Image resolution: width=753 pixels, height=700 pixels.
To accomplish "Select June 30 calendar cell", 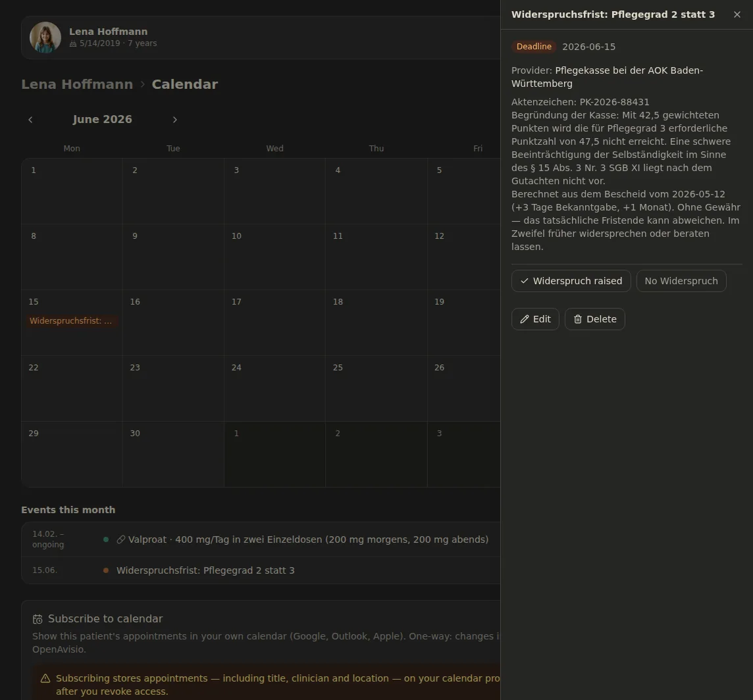I will (x=173, y=454).
